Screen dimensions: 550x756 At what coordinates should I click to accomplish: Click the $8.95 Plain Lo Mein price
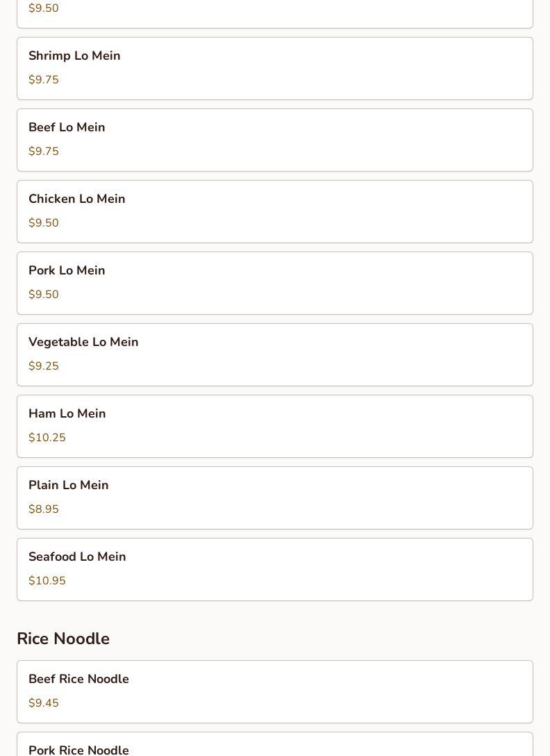coord(44,509)
